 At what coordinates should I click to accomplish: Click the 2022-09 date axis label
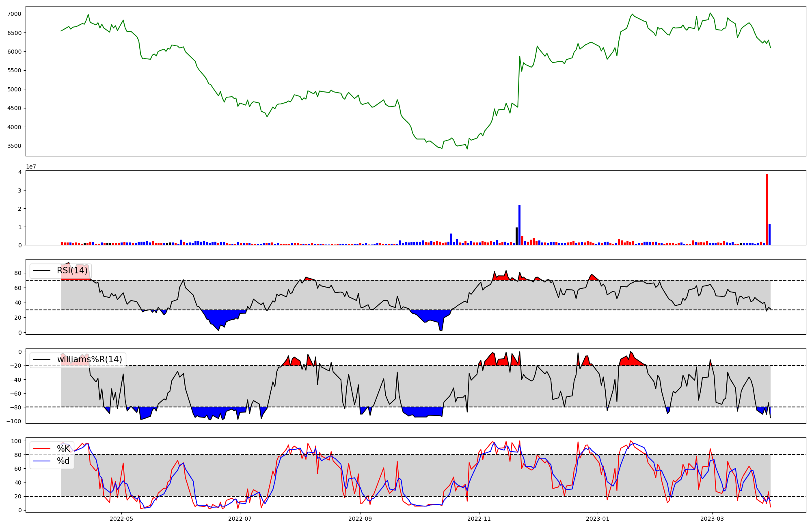(x=360, y=519)
